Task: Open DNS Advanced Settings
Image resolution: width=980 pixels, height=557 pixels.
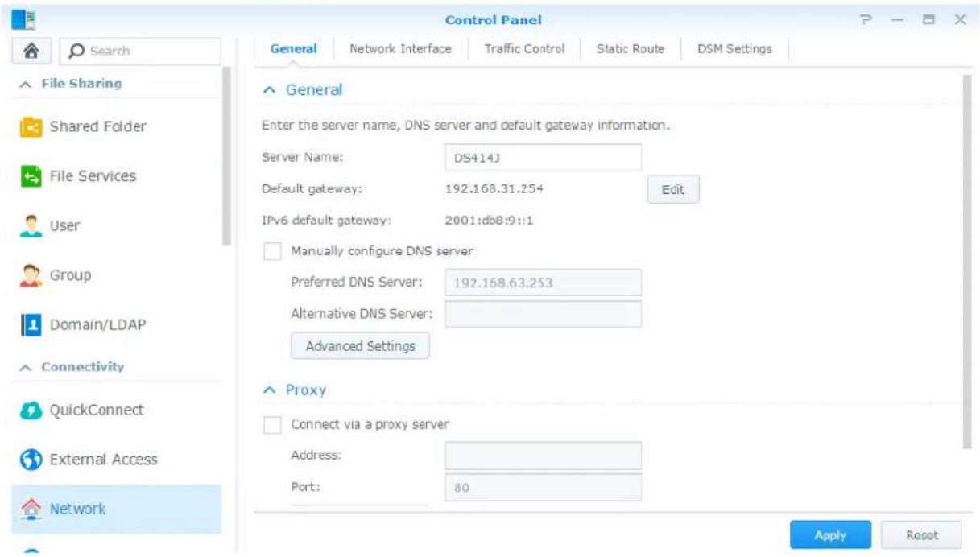Action: coord(360,346)
